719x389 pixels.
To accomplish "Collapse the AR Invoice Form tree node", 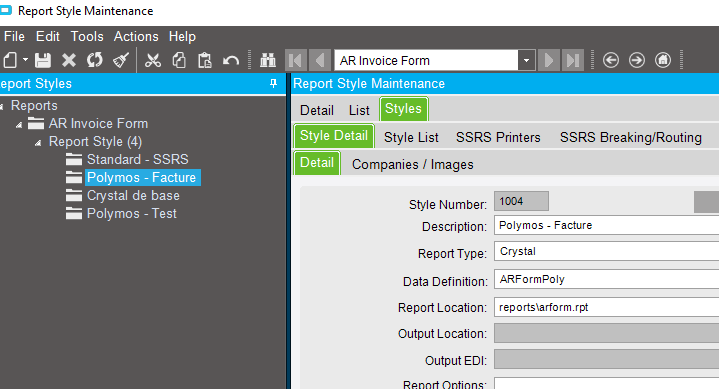I will point(19,124).
